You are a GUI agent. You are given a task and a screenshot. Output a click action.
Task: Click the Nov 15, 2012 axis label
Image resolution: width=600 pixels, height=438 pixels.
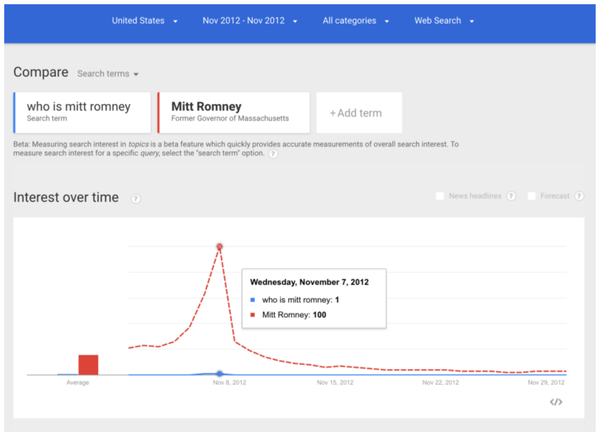point(335,383)
